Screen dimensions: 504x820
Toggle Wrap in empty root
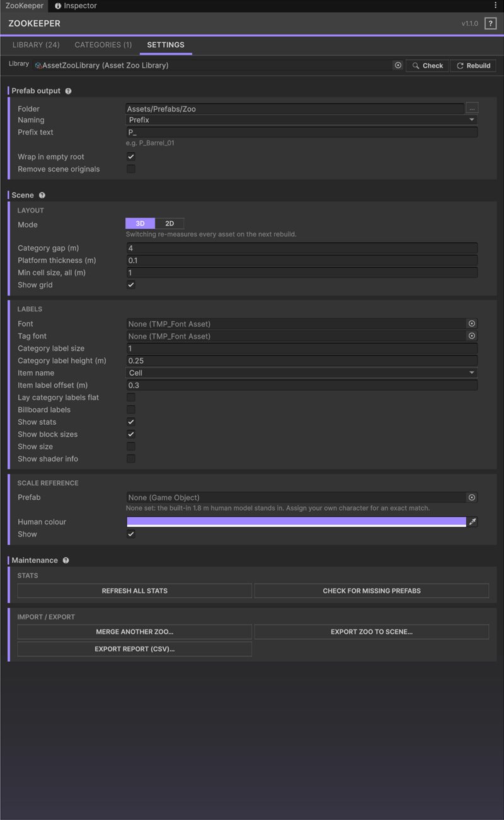[131, 157]
